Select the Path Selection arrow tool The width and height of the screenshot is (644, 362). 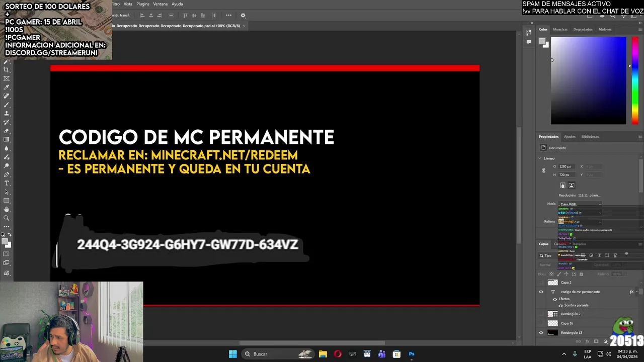(7, 192)
